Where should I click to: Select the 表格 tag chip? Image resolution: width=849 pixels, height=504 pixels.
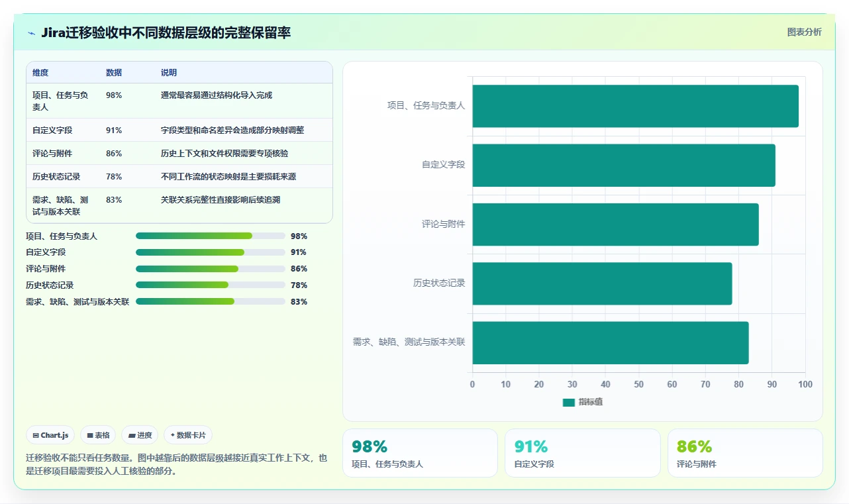[97, 435]
